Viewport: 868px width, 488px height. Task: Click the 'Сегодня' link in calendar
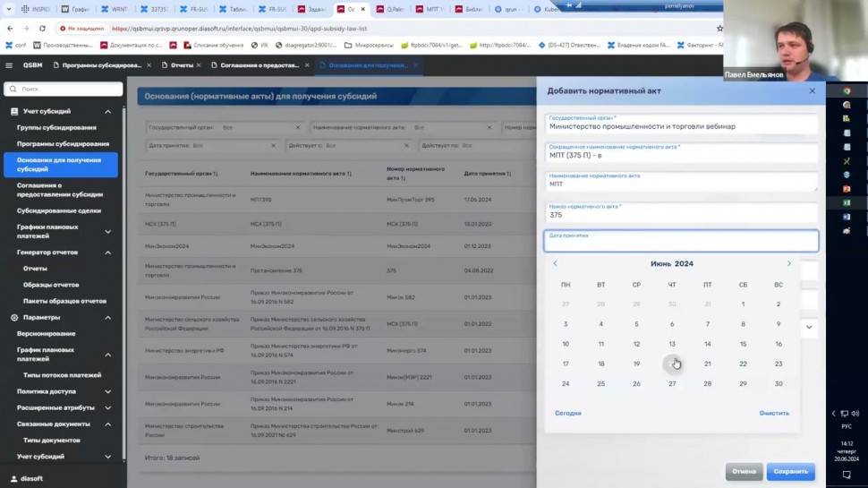[x=567, y=413]
